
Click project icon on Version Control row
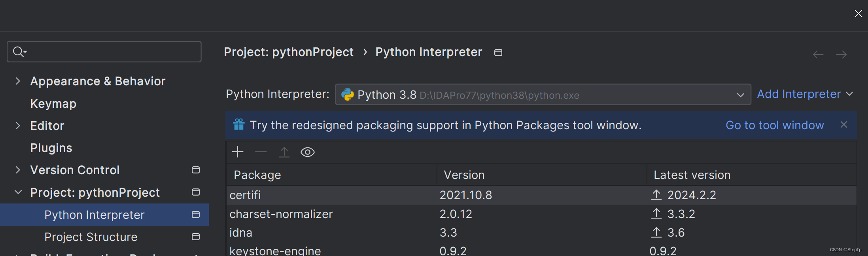click(196, 170)
